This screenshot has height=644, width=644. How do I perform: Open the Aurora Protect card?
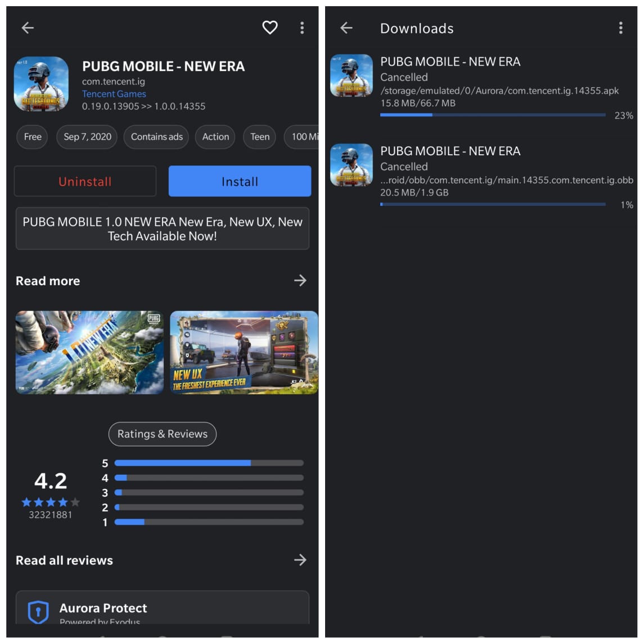tap(162, 607)
